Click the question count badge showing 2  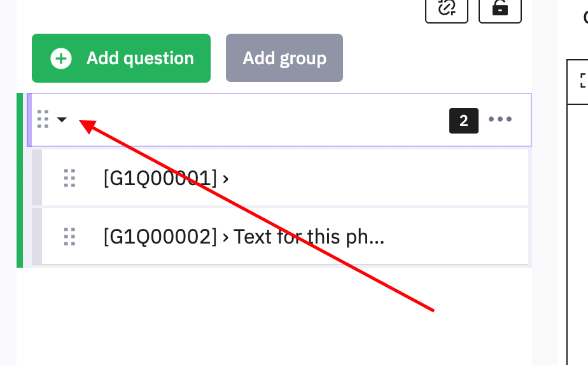click(464, 120)
